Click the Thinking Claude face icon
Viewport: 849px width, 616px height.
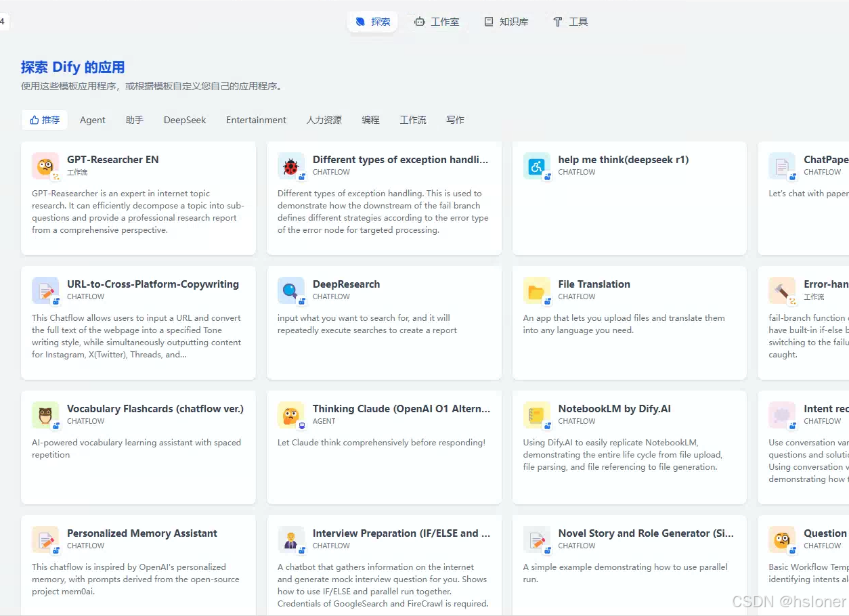point(291,415)
